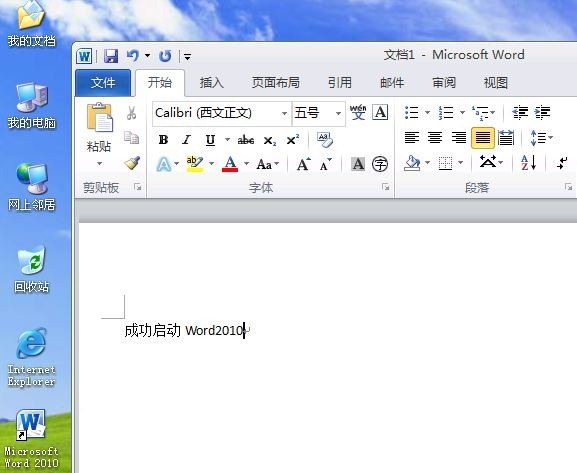Center align the paragraph

coord(435,138)
